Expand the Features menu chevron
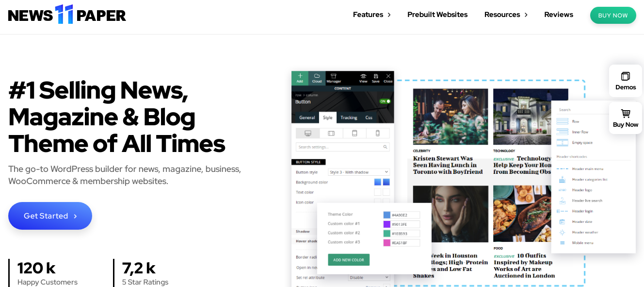 click(x=389, y=15)
